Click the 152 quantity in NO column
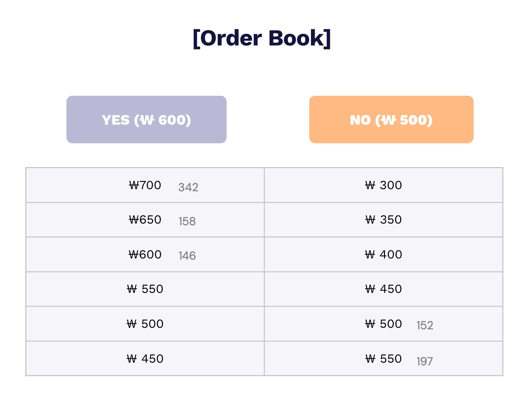The image size is (532, 403). click(425, 325)
